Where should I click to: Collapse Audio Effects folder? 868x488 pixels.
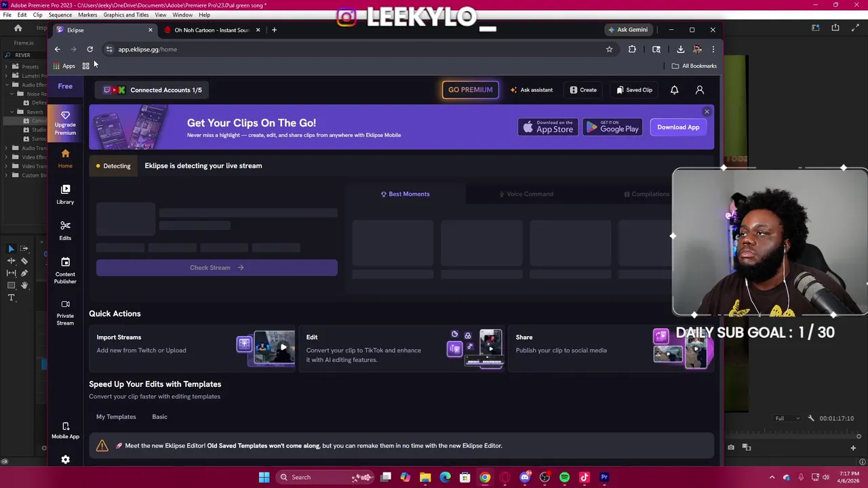[7, 85]
